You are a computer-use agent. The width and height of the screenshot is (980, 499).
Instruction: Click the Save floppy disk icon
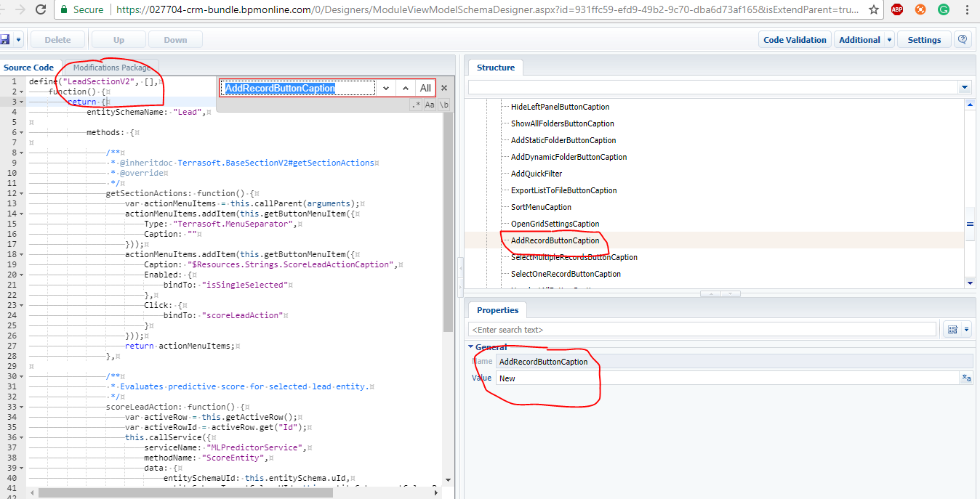(5, 39)
